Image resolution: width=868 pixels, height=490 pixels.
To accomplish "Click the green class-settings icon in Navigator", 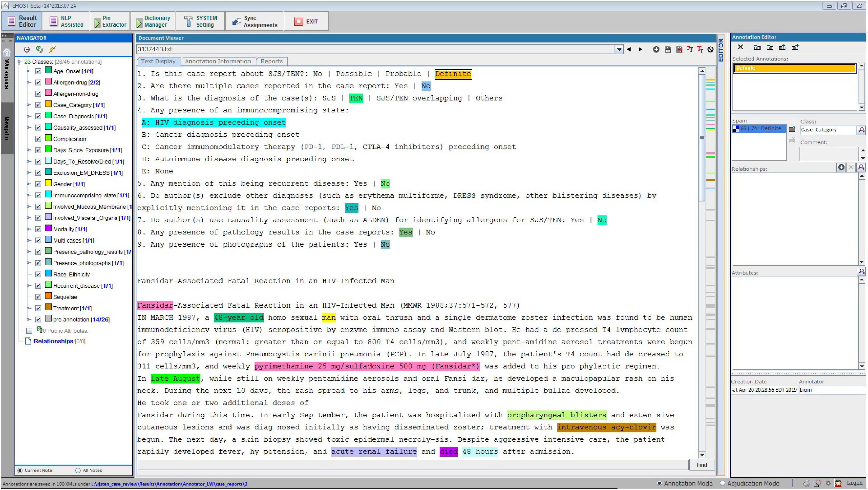I will click(39, 49).
